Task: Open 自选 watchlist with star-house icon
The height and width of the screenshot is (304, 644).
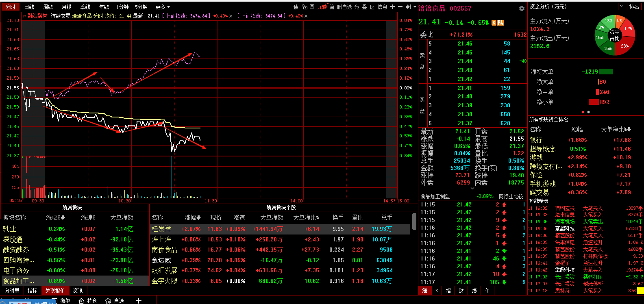Action: [115, 301]
